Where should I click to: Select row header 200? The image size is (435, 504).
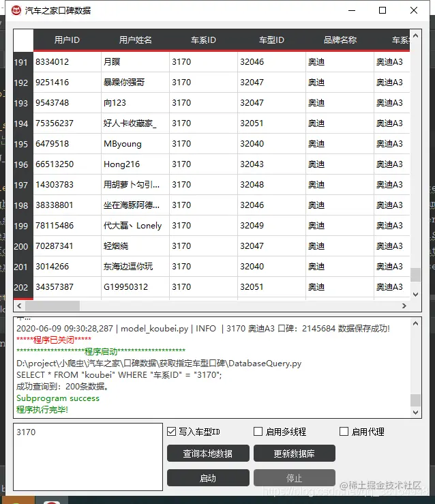click(x=23, y=246)
